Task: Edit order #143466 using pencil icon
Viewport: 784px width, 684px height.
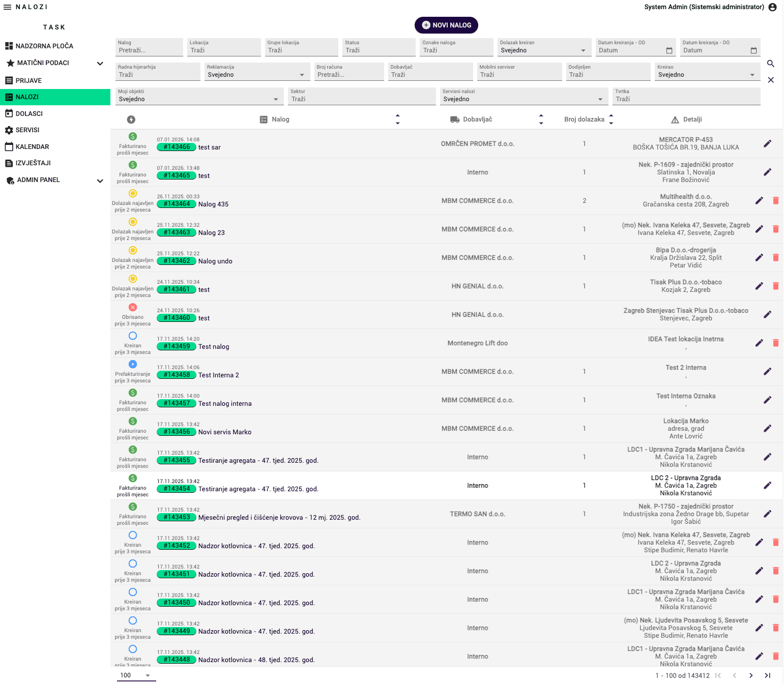Action: 767,143
